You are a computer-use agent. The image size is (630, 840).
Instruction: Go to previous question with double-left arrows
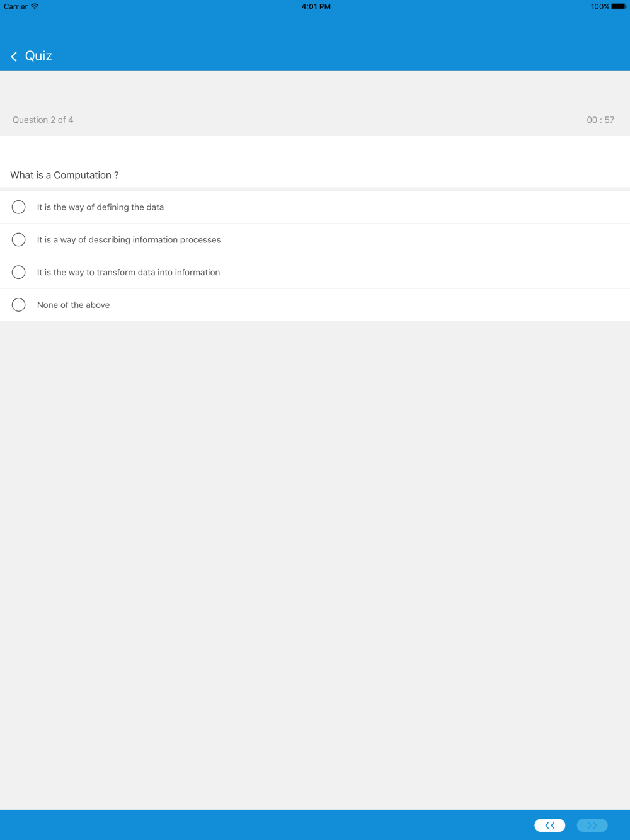coord(550,825)
